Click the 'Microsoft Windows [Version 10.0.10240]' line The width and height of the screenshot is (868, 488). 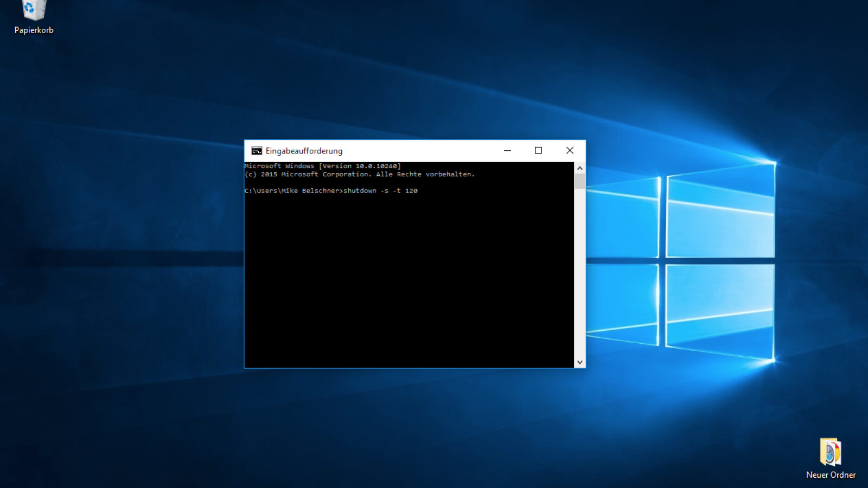tap(323, 166)
